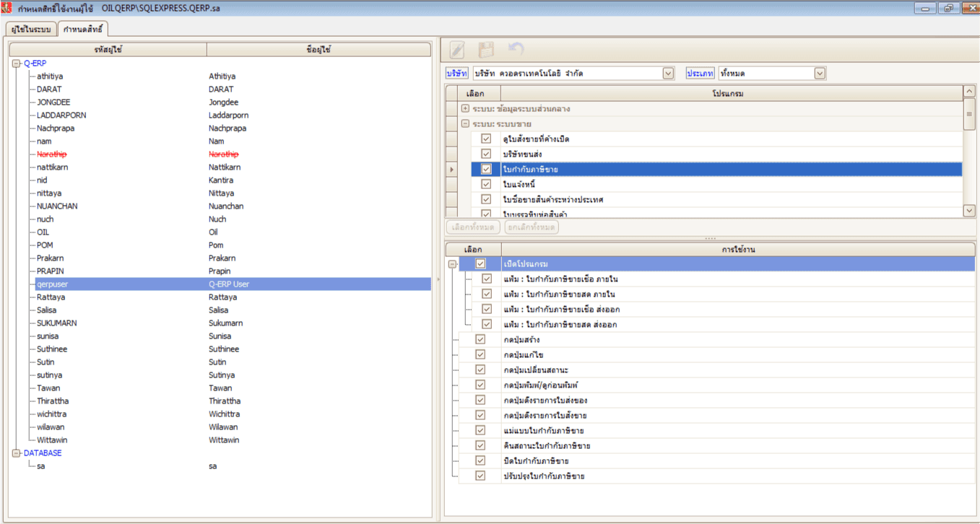Click the program list scrollbar down arrow
The width and height of the screenshot is (980, 524).
pyautogui.click(x=969, y=211)
